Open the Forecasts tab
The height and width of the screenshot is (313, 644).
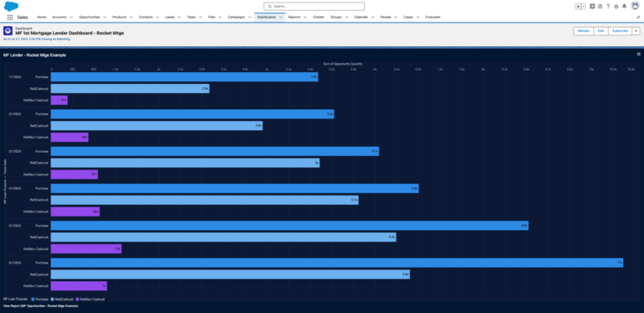pos(433,18)
